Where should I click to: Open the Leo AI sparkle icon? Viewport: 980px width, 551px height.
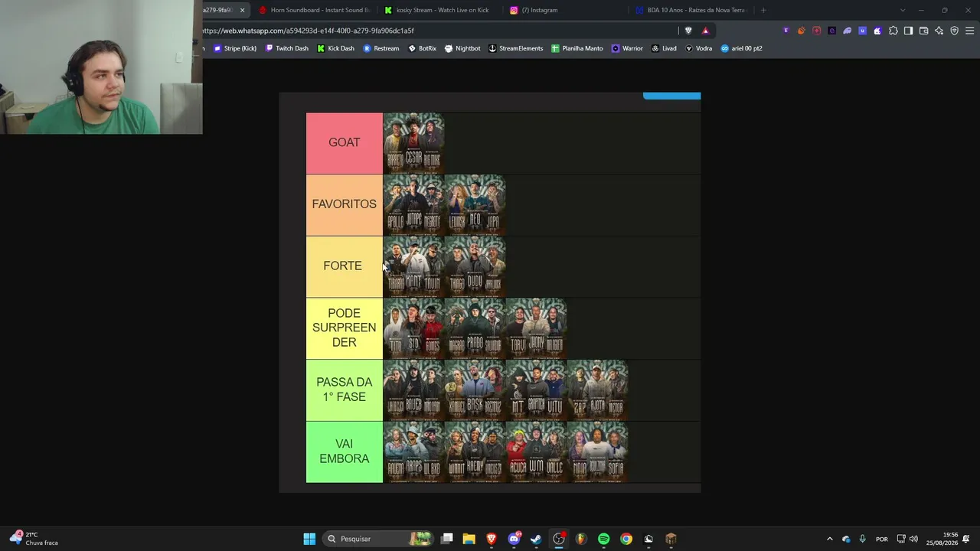click(939, 31)
